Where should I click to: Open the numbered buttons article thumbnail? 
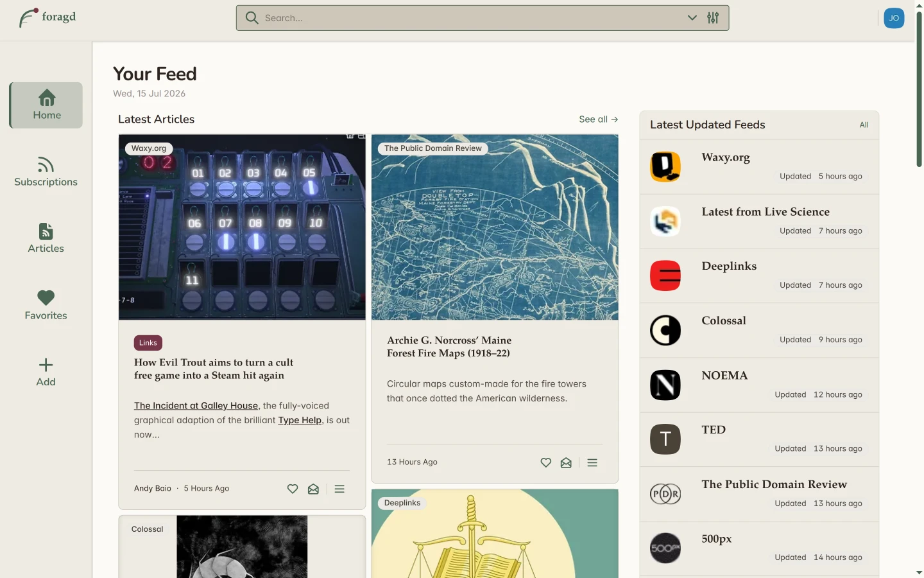click(242, 227)
